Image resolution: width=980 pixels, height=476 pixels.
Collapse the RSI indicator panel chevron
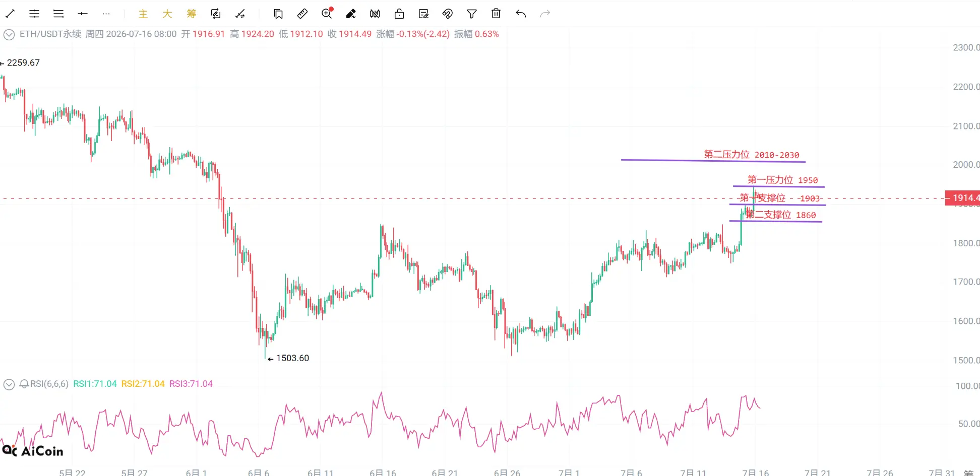coord(9,384)
